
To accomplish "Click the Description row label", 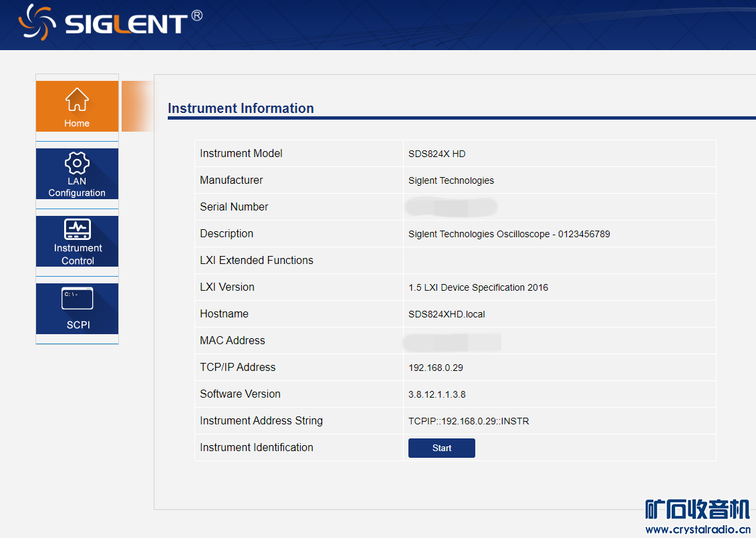I will pos(227,234).
